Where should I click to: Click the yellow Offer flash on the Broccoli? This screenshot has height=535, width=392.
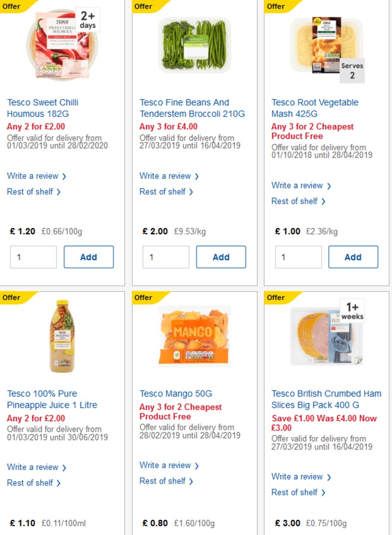click(143, 6)
